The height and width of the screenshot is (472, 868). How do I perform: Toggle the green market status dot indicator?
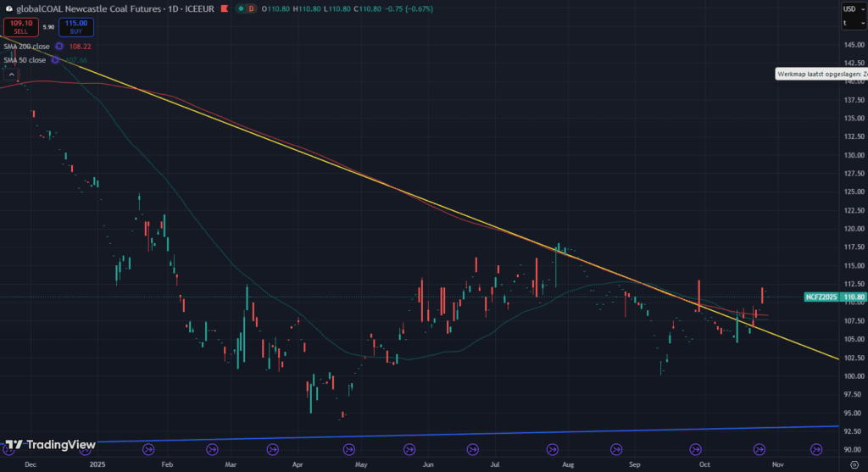pos(242,8)
